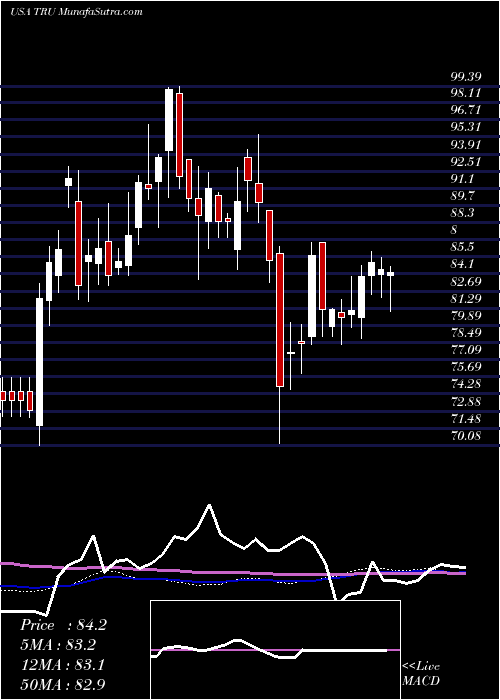Click the 99.39 price axis label
The width and height of the screenshot is (500, 700).
point(466,77)
